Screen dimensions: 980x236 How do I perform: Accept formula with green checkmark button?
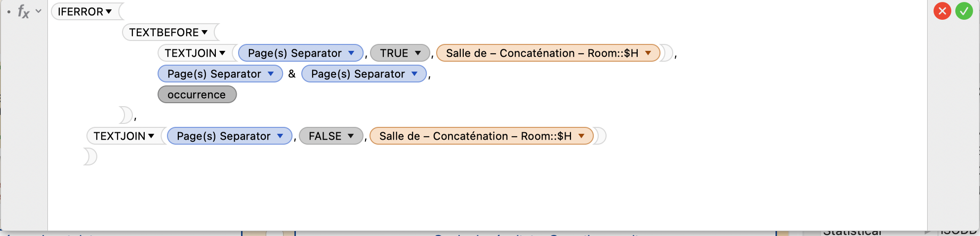click(964, 11)
